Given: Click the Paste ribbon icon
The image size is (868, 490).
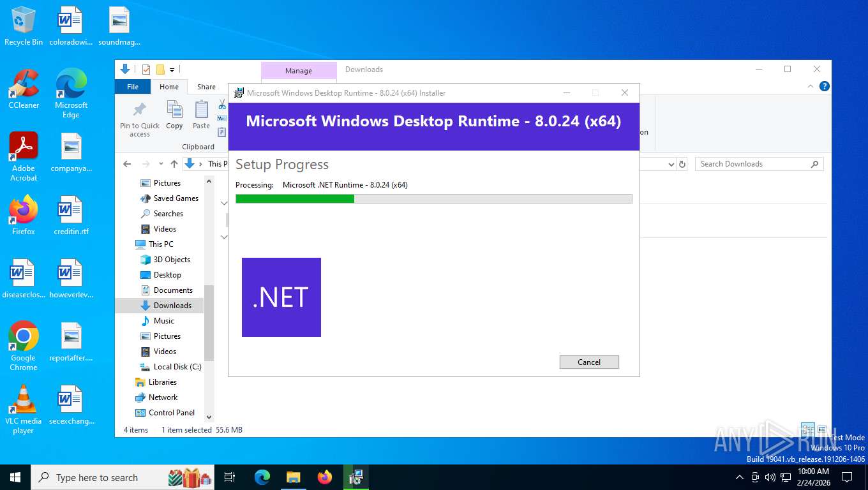Looking at the screenshot, I should click(x=201, y=115).
